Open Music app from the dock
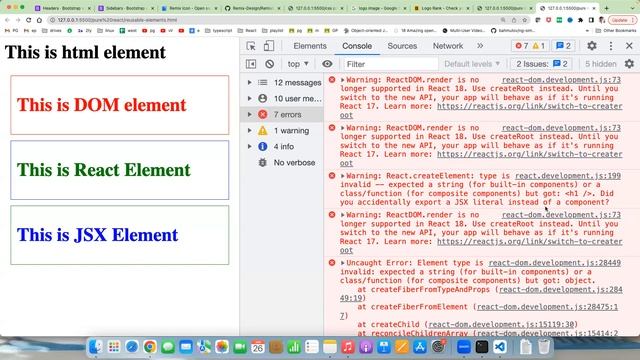This screenshot has height=360, width=640. [348, 347]
